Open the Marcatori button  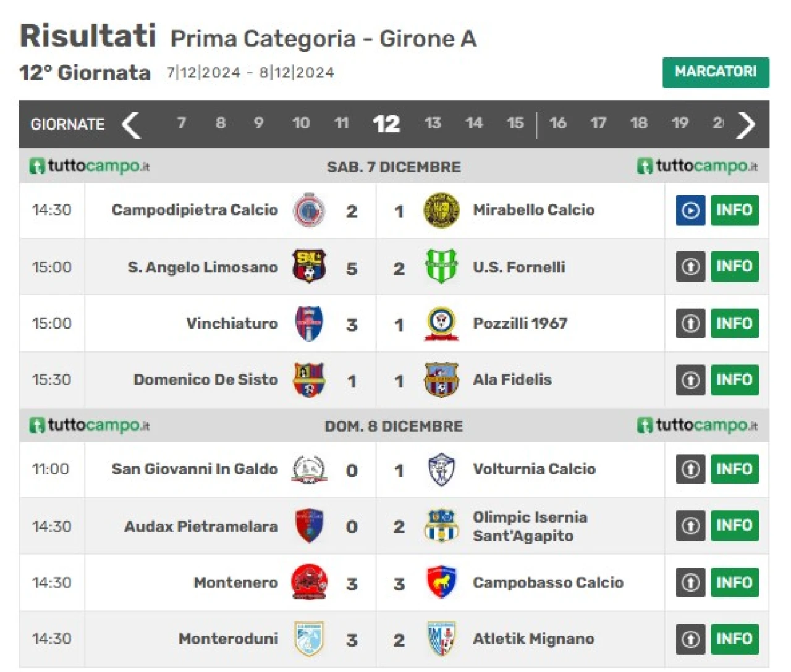[x=716, y=72]
